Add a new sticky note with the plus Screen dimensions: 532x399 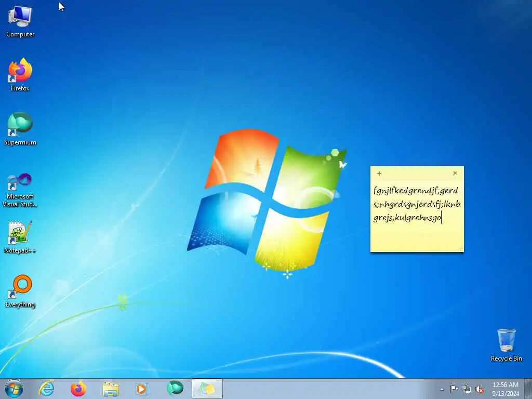pyautogui.click(x=379, y=174)
